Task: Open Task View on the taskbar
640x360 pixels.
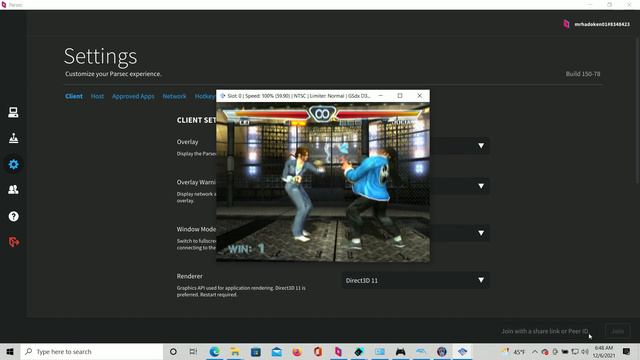Action: tap(193, 351)
